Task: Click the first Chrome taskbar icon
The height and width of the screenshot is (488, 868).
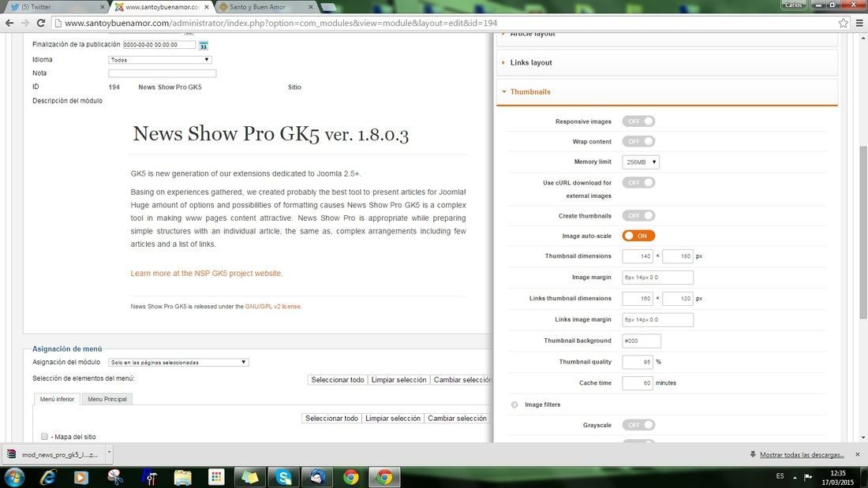Action: [x=351, y=477]
